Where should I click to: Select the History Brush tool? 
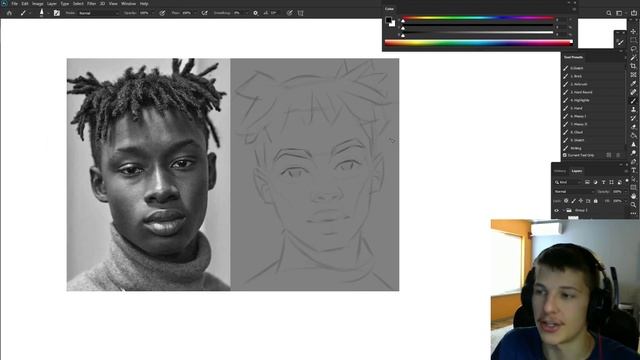click(633, 118)
